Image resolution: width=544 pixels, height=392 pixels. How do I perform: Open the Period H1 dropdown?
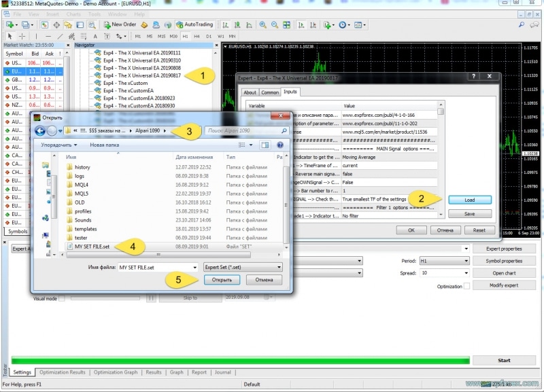point(443,261)
